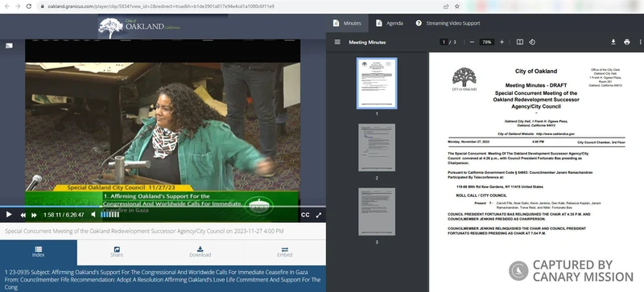This screenshot has width=644, height=292.
Task: Go back using the browser back arrow
Action: click(6, 6)
